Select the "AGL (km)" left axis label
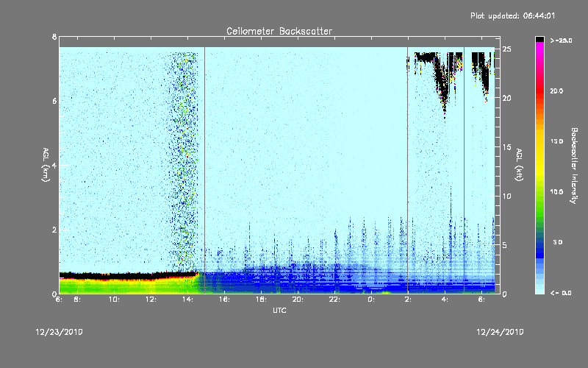This screenshot has height=368, width=588. tap(46, 165)
